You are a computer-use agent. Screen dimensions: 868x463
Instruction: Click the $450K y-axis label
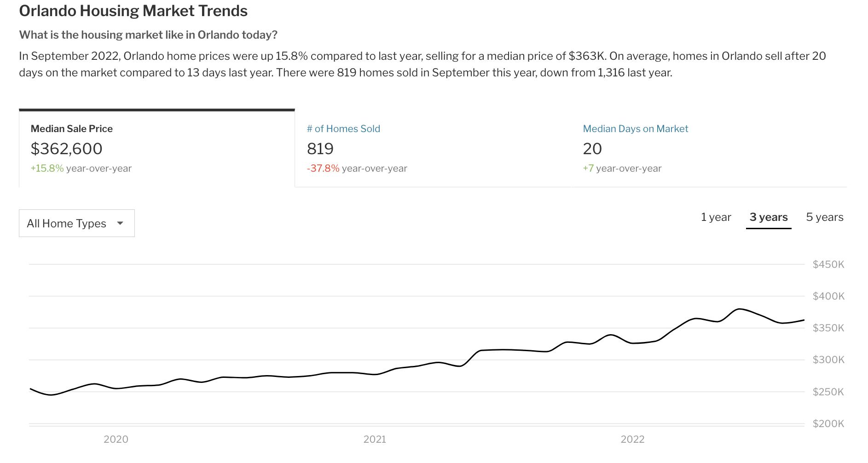coord(828,265)
